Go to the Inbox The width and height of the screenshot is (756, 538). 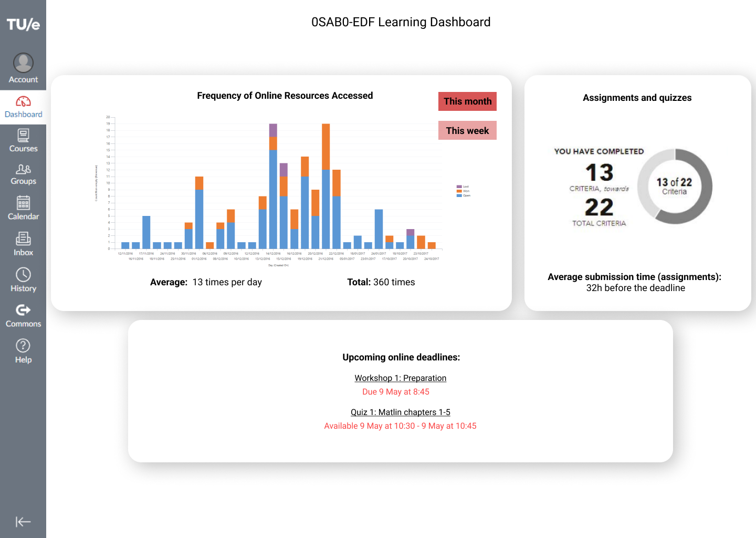coord(23,239)
